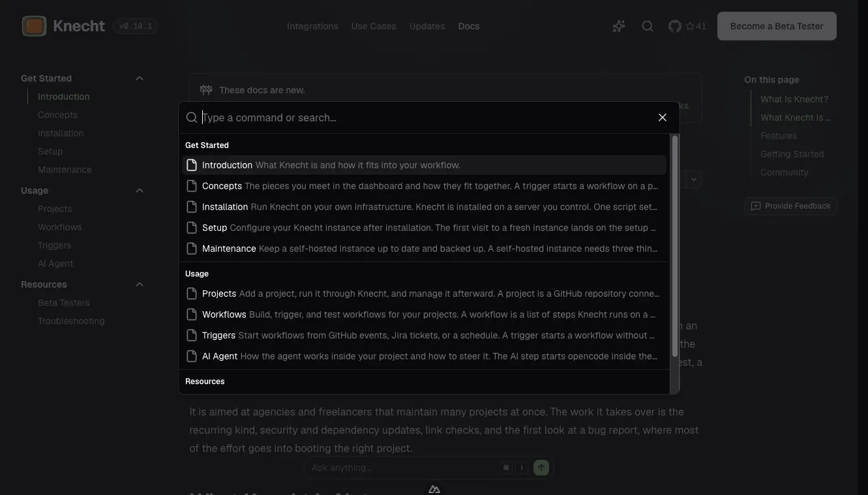
Task: Focus the Ask anything input
Action: pyautogui.click(x=403, y=468)
